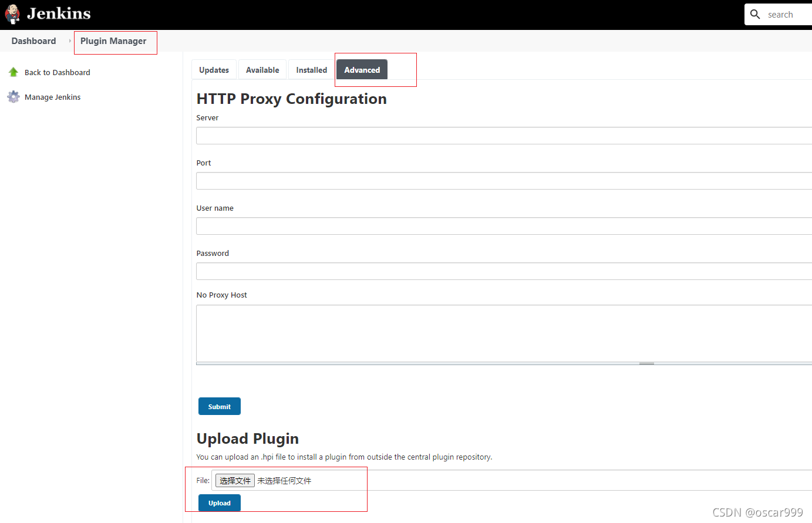The height and width of the screenshot is (523, 812).
Task: Click the No Proxy Host text area
Action: click(x=504, y=333)
